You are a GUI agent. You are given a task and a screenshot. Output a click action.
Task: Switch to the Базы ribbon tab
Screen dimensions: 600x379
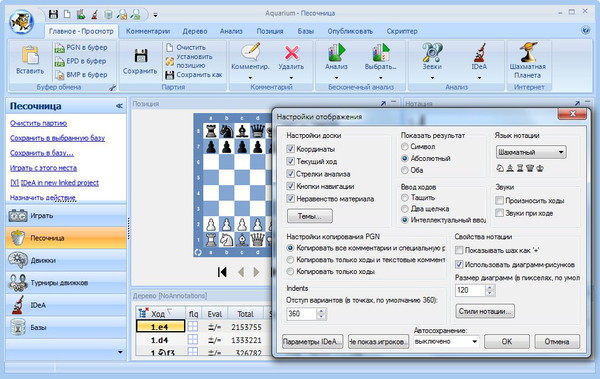(306, 31)
